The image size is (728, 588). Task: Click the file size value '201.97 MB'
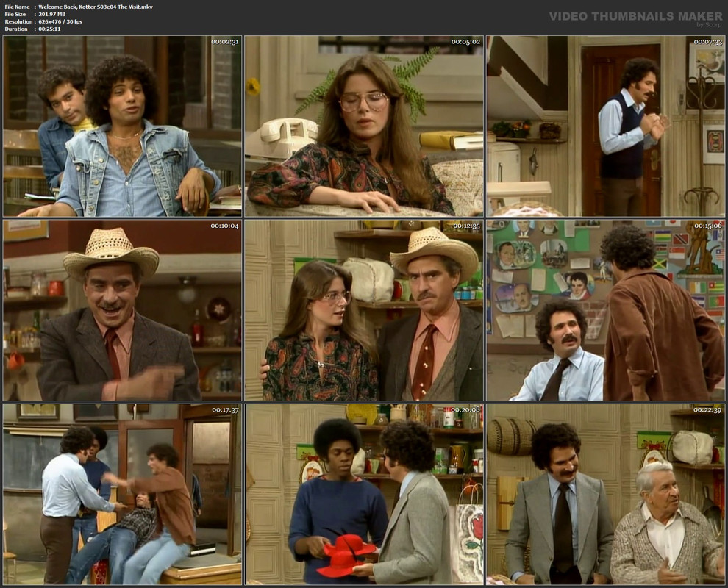(52, 15)
